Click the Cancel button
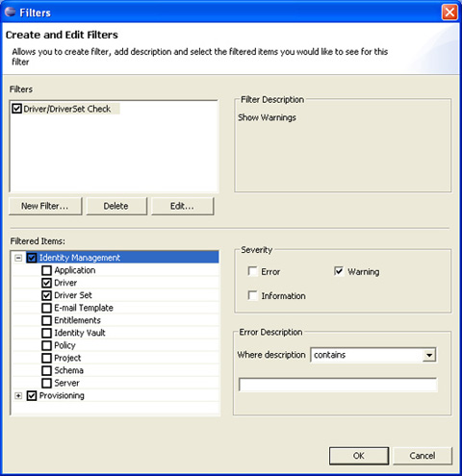The width and height of the screenshot is (462, 476). [423, 456]
